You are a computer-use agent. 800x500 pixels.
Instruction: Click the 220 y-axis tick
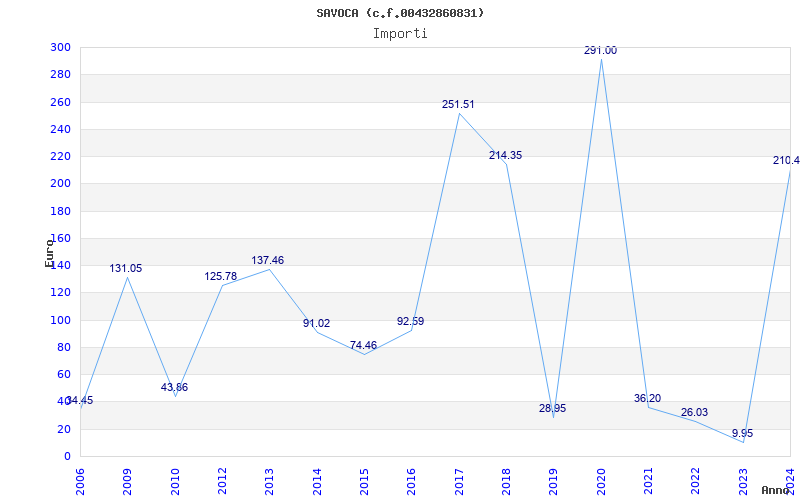60,157
